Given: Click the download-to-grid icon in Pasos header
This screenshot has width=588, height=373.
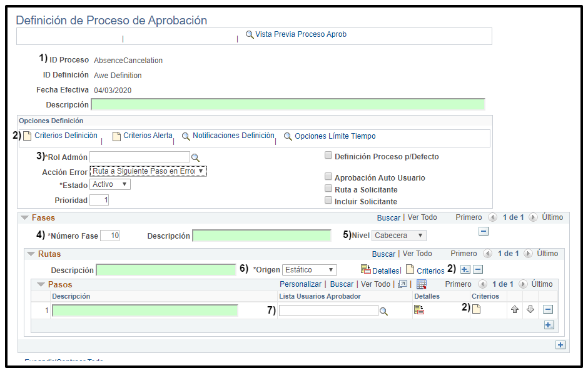Looking at the screenshot, I should coord(421,284).
